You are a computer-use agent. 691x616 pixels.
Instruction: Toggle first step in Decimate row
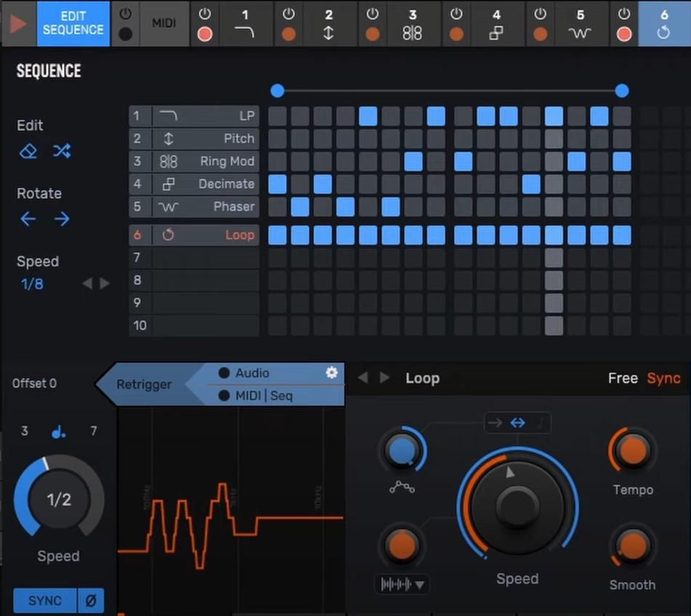tap(277, 184)
